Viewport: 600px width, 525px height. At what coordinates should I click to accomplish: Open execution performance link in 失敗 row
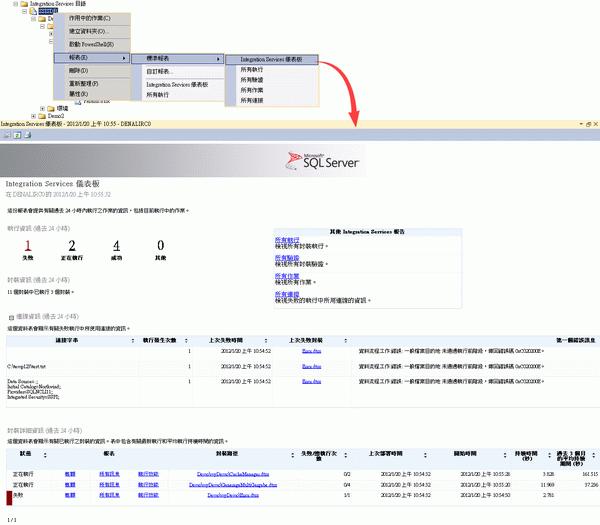(x=148, y=495)
